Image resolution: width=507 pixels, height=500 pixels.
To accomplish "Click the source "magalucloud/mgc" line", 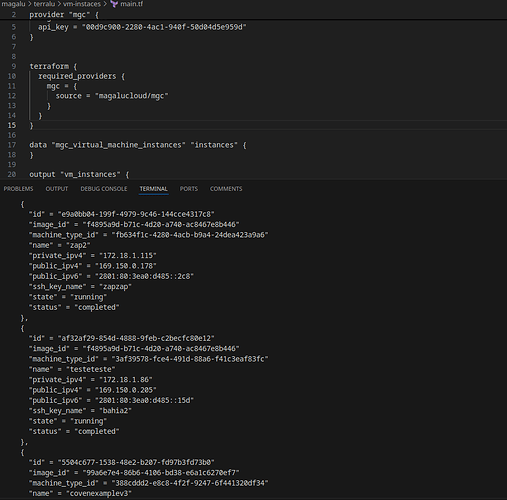I will tap(112, 96).
